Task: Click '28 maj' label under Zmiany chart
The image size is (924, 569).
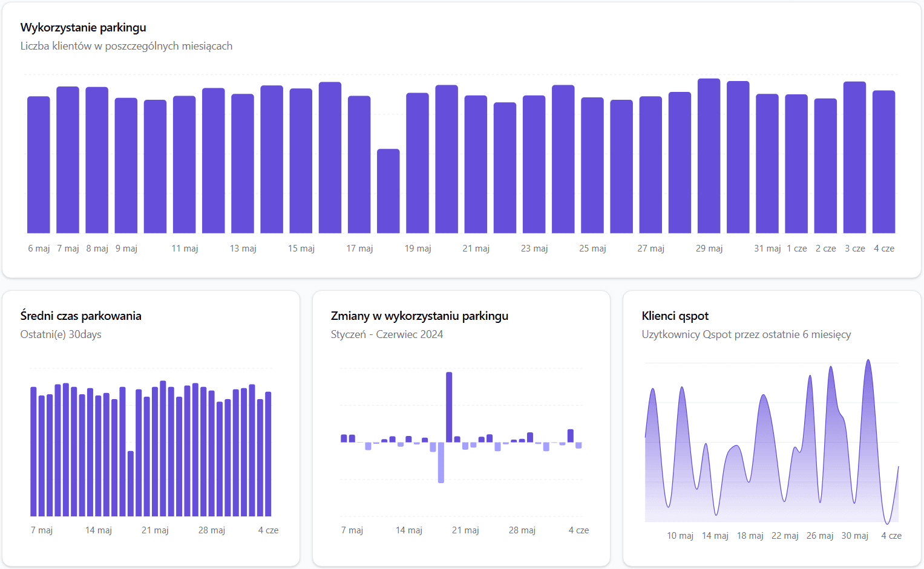Action: pyautogui.click(x=522, y=530)
